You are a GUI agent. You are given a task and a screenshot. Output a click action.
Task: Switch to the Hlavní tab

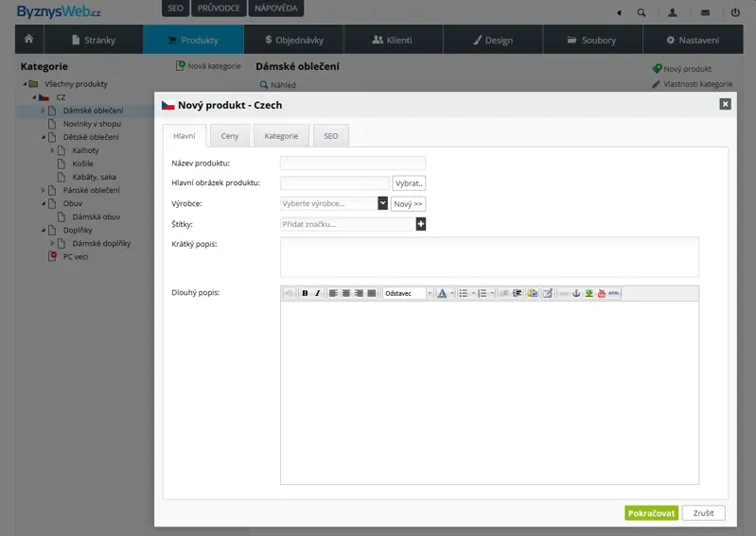(185, 136)
